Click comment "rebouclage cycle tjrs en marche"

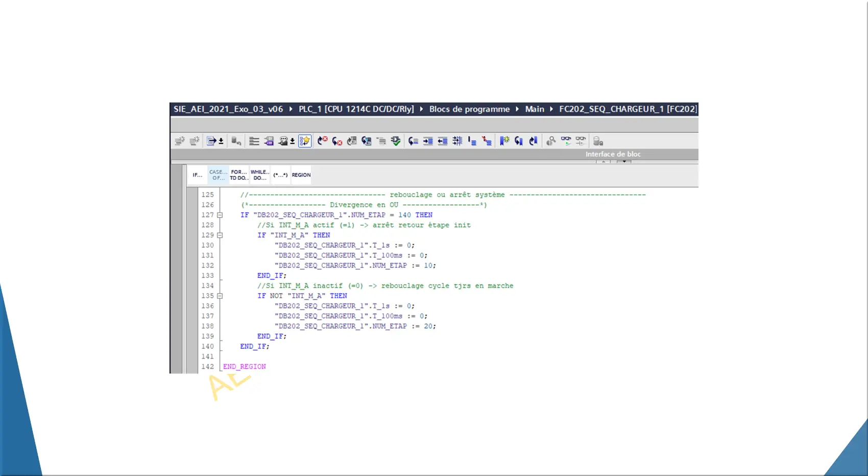(x=447, y=286)
